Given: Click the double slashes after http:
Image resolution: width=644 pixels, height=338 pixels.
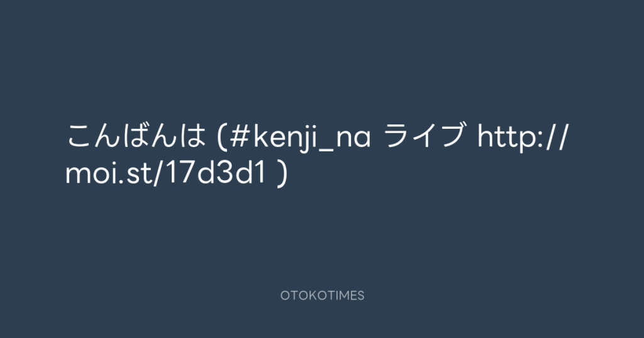Looking at the screenshot, I should click(x=555, y=136).
